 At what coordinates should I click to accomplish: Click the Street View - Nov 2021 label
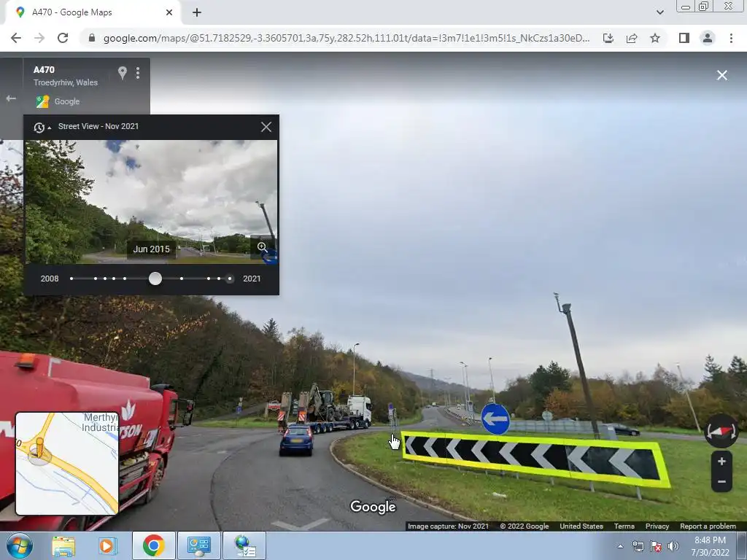point(98,126)
